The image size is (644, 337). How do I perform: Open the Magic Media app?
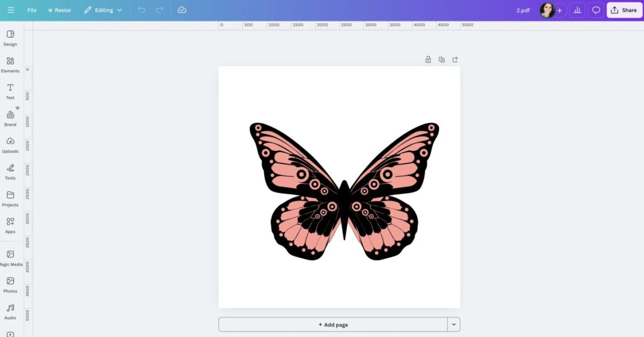point(10,258)
